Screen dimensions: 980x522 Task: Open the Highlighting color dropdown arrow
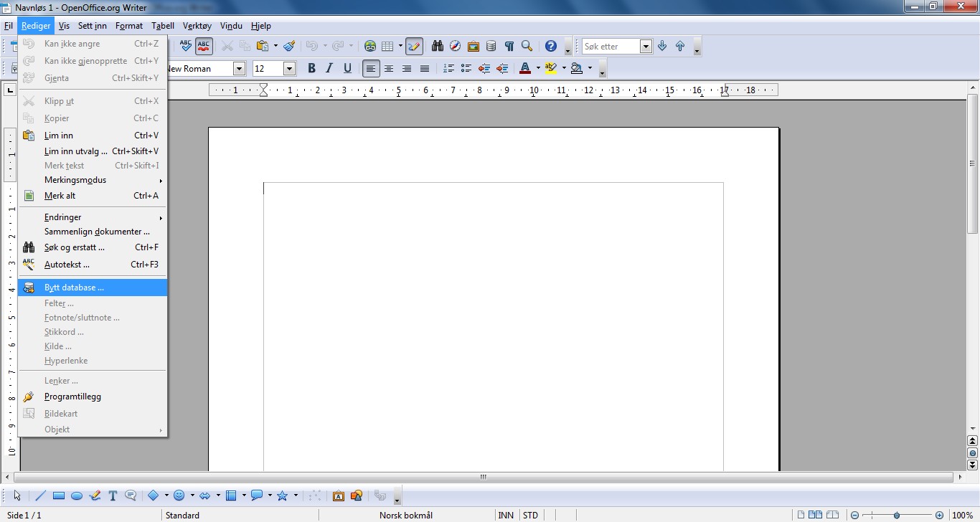(564, 69)
